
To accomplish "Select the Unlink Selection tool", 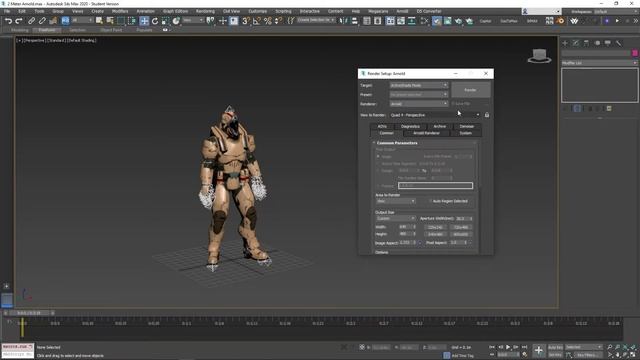I will click(x=42, y=21).
